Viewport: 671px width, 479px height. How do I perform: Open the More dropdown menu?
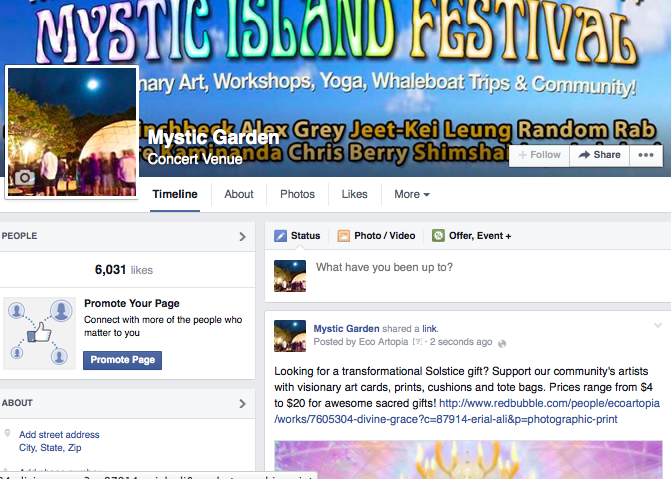(x=412, y=194)
